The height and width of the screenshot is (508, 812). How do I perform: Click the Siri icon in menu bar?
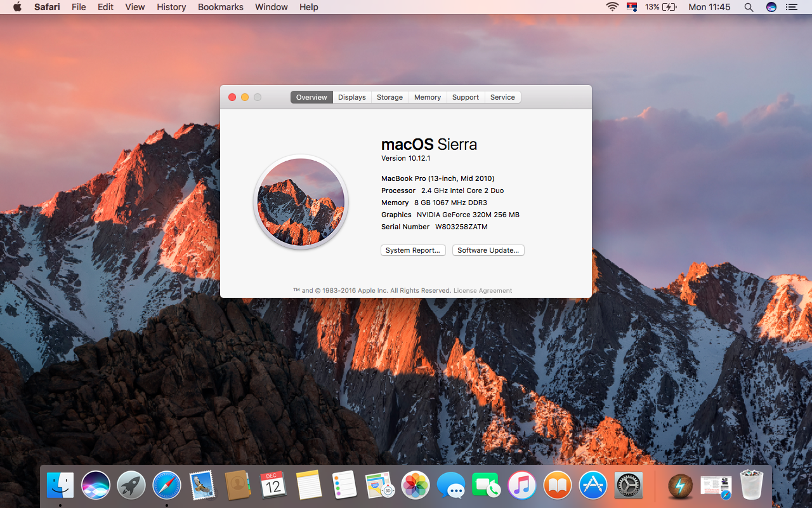click(x=771, y=7)
